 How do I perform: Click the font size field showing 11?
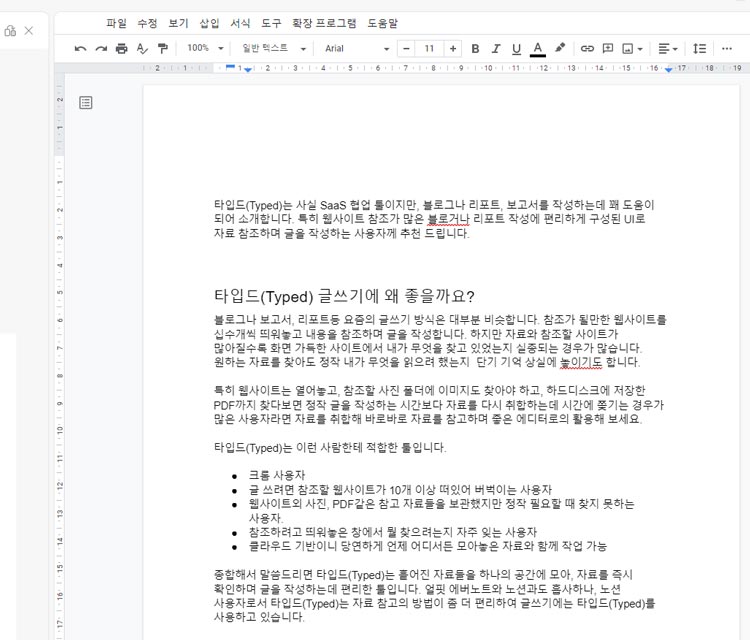point(429,49)
